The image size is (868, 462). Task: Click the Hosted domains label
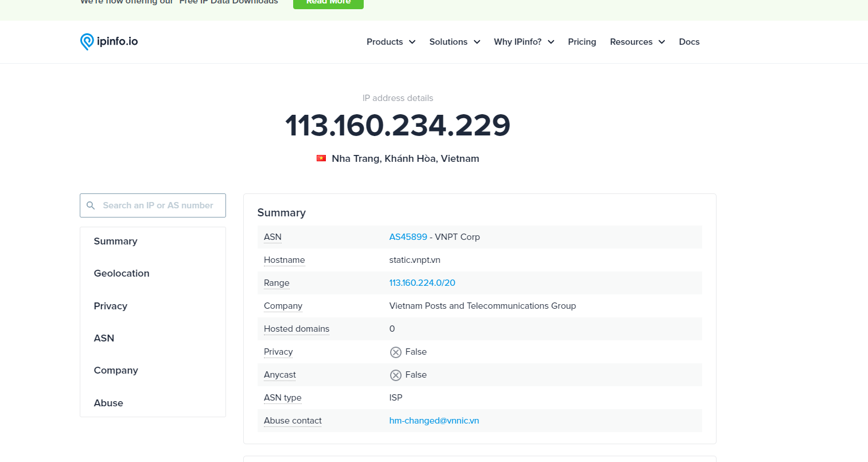297,329
